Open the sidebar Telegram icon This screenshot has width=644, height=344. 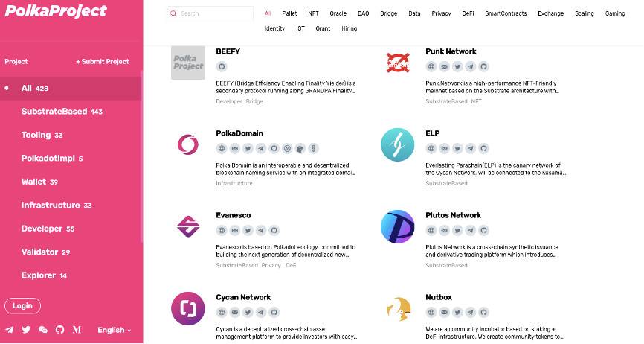pos(10,329)
